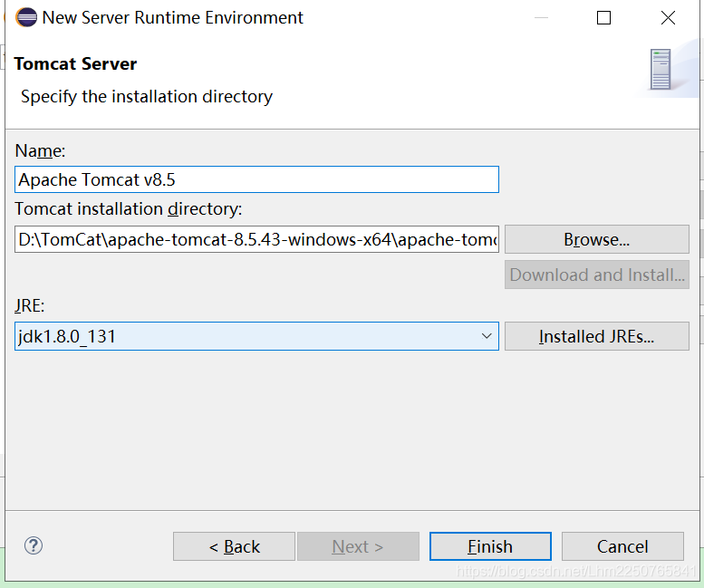Click the Eclipse logo in title bar
The image size is (704, 588).
click(x=26, y=17)
